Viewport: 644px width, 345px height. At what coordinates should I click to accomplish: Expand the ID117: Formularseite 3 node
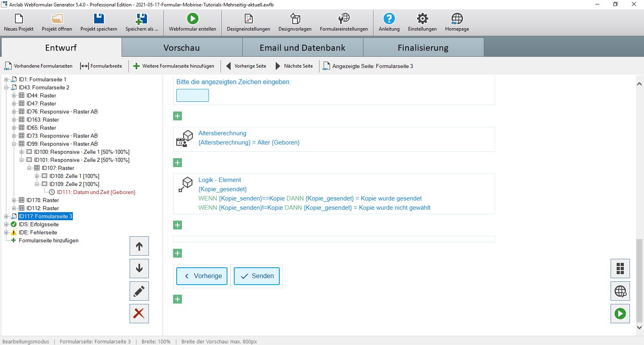pyautogui.click(x=6, y=216)
